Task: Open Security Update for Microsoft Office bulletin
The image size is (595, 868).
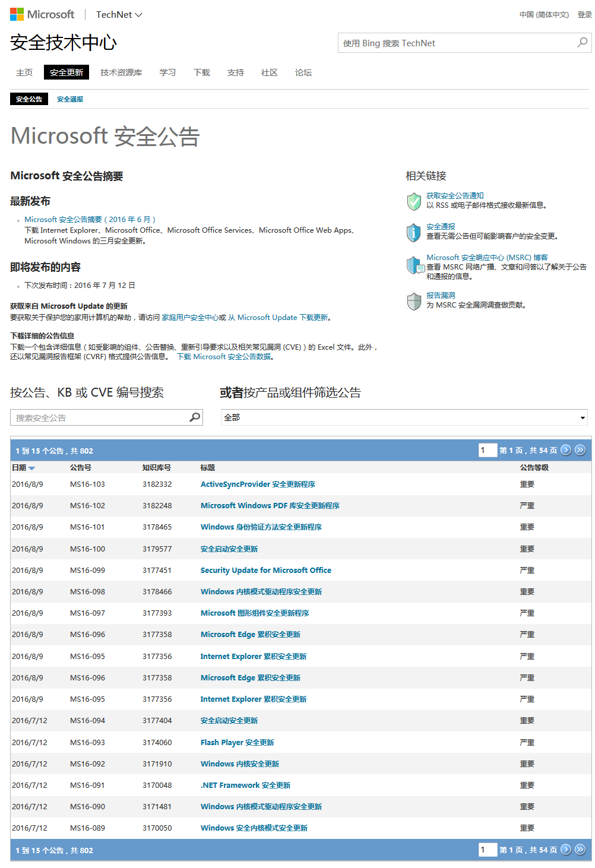Action: 266,570
